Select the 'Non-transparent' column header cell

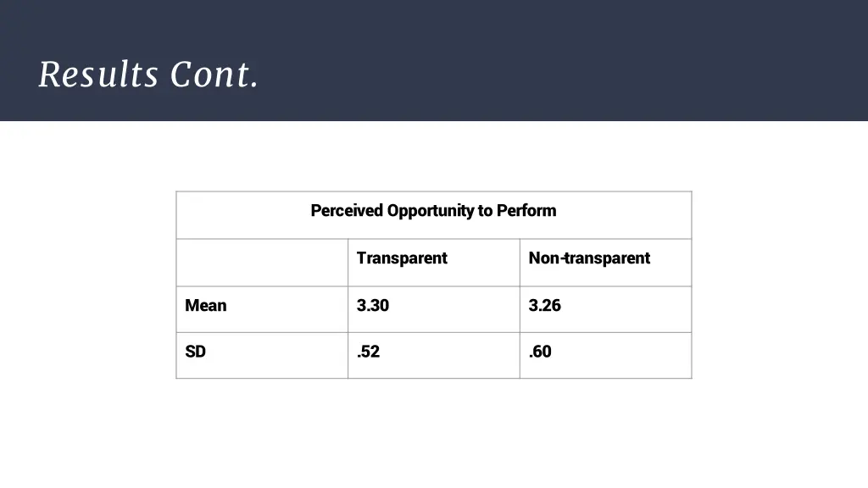point(605,263)
